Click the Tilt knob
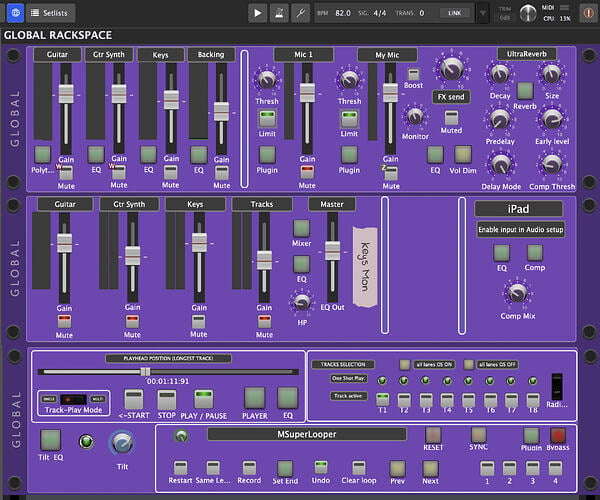The width and height of the screenshot is (600, 500). coord(122,443)
